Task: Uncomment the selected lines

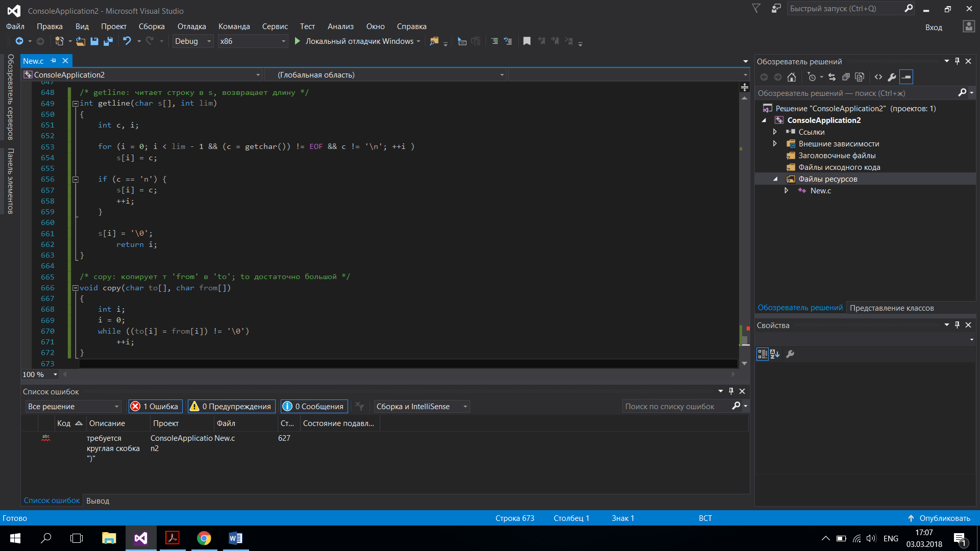Action: [508, 41]
